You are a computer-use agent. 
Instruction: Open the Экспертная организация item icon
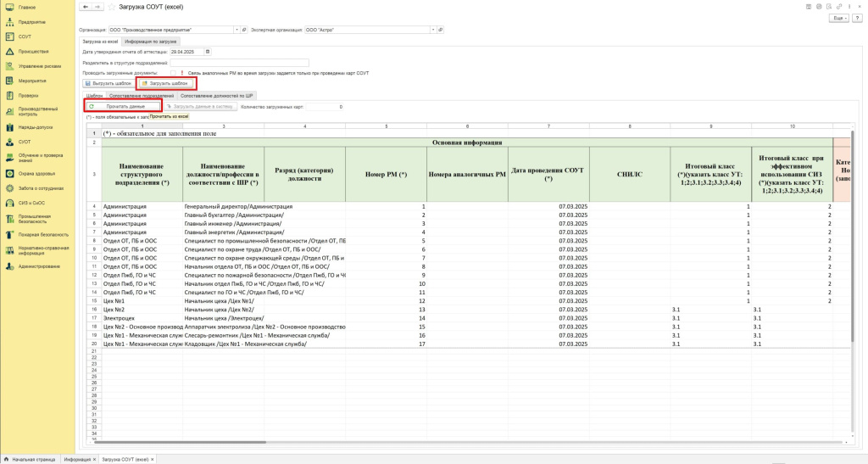pyautogui.click(x=441, y=30)
